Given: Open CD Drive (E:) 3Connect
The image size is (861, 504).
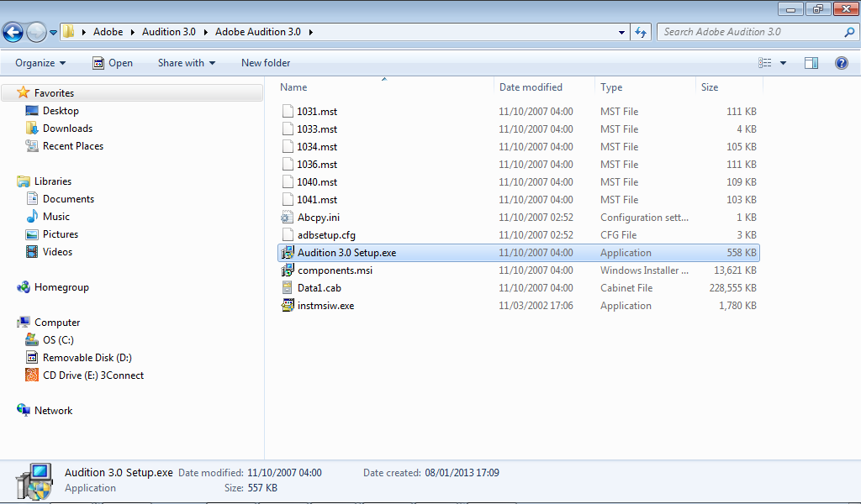Looking at the screenshot, I should pyautogui.click(x=93, y=375).
